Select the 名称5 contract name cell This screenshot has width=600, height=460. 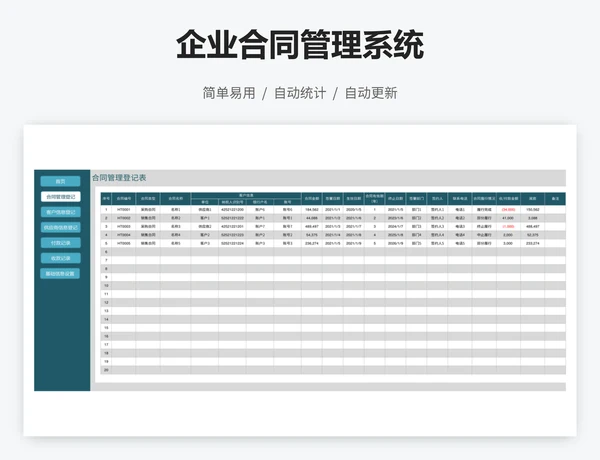(176, 243)
